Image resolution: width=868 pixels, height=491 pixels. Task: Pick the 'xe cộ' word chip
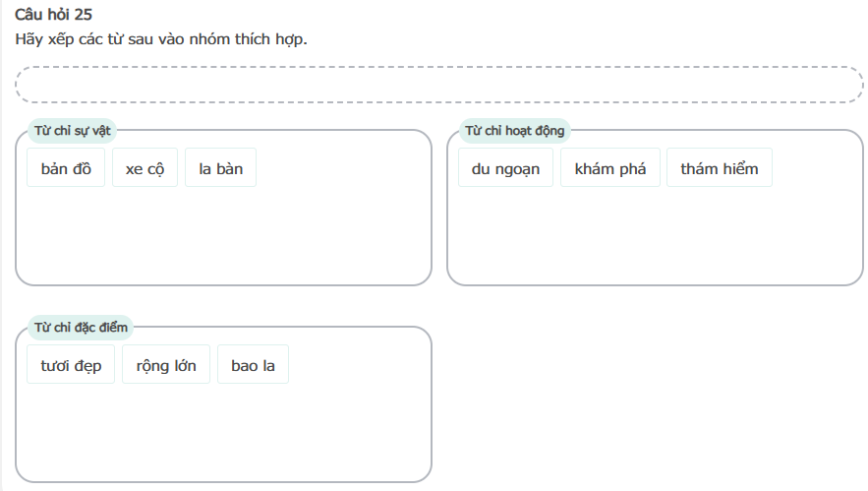(145, 168)
